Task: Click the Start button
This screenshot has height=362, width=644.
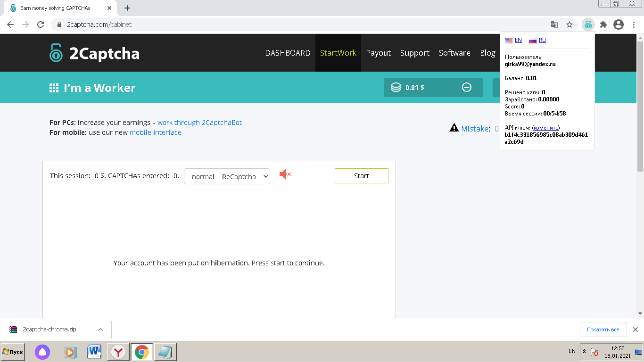Action: [362, 176]
